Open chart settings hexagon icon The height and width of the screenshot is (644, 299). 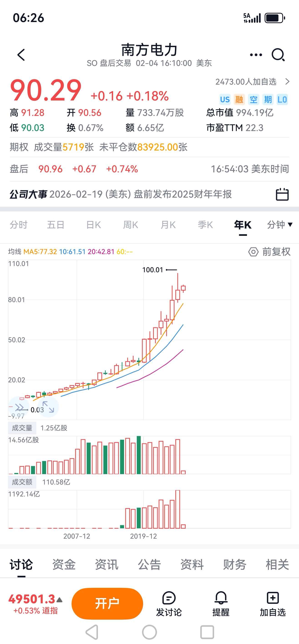pos(253,252)
